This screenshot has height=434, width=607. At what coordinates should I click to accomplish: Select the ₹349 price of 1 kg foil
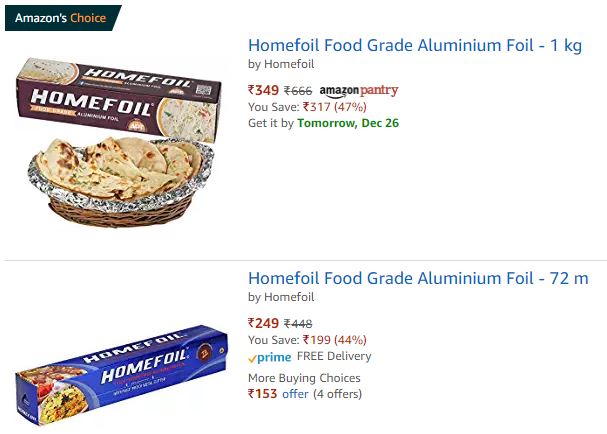263,90
